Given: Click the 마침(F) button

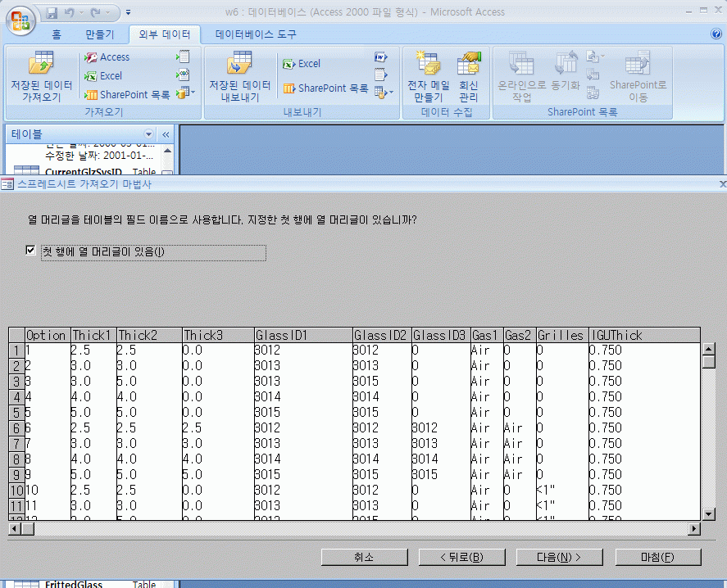Looking at the screenshot, I should [657, 557].
